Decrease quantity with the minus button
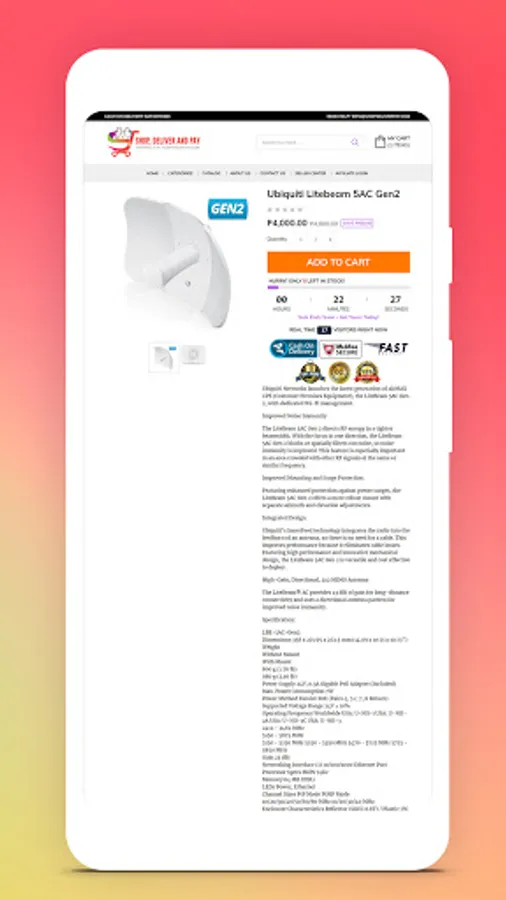This screenshot has height=900, width=506. click(301, 239)
